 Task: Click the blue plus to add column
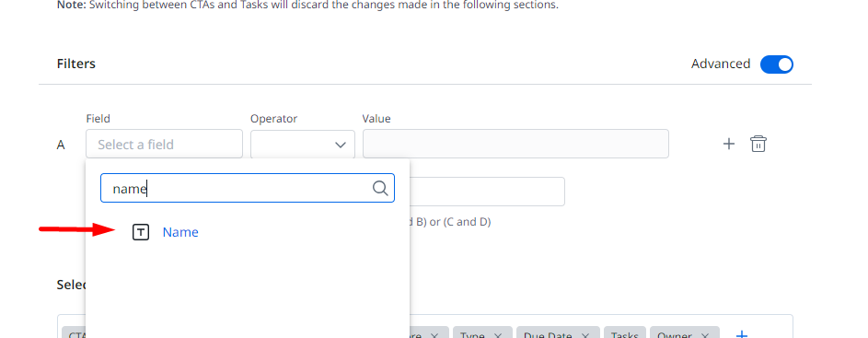[x=741, y=334]
